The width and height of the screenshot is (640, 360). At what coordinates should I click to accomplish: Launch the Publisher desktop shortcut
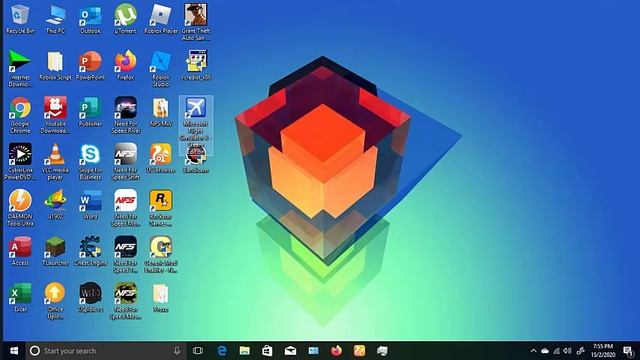click(90, 112)
